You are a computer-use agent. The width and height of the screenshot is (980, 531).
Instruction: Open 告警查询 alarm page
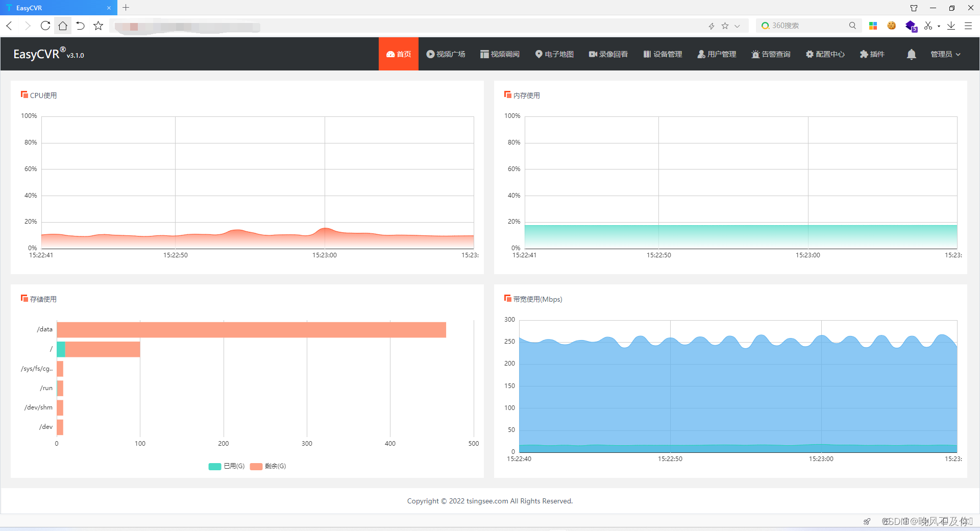pyautogui.click(x=771, y=54)
